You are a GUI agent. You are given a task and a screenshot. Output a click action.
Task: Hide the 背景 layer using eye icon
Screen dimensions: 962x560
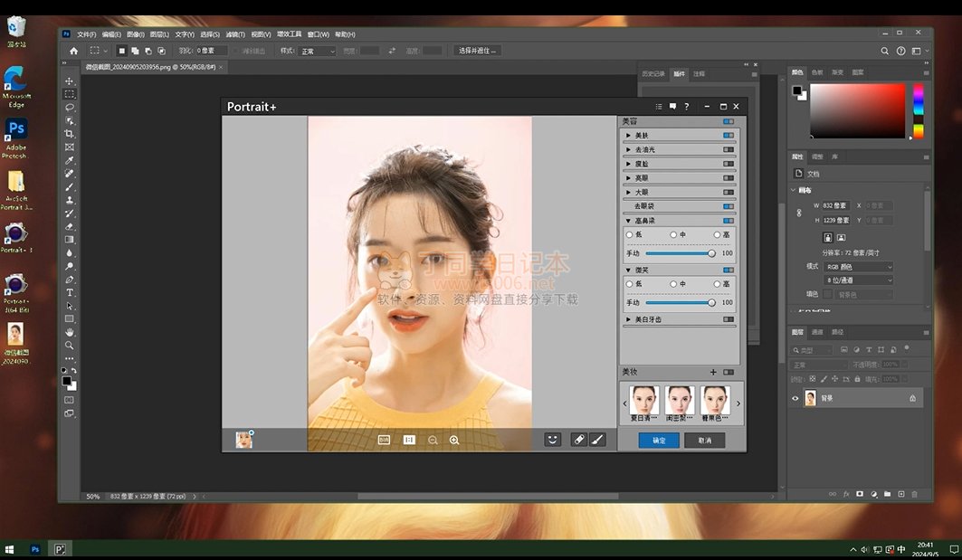tap(795, 398)
